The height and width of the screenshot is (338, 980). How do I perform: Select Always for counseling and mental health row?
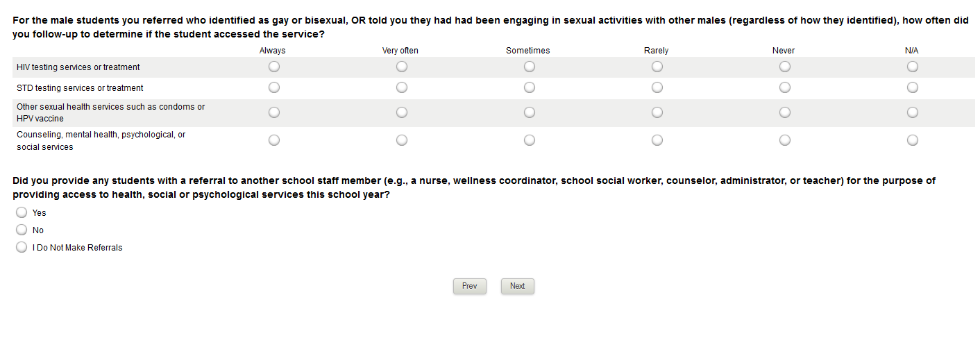tap(274, 140)
